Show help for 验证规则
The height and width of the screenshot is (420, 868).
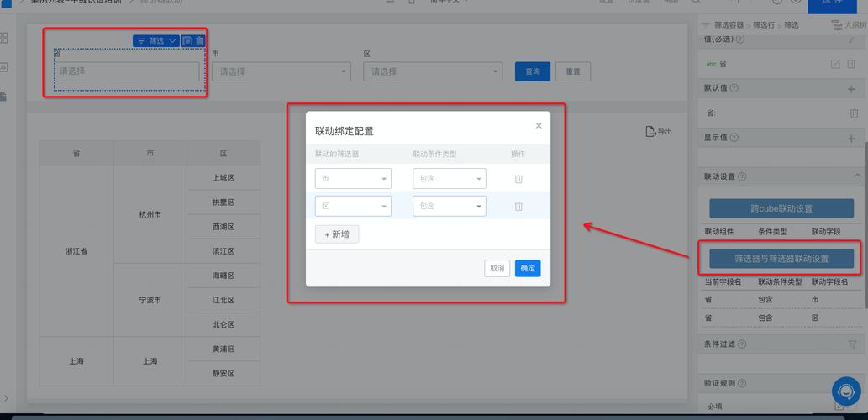pyautogui.click(x=742, y=383)
